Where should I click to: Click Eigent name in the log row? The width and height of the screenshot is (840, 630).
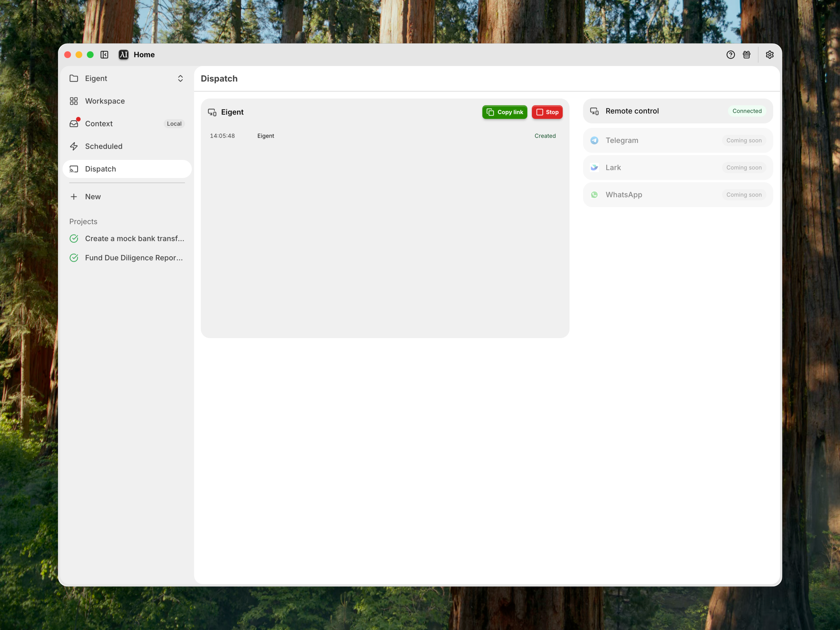[x=266, y=136]
